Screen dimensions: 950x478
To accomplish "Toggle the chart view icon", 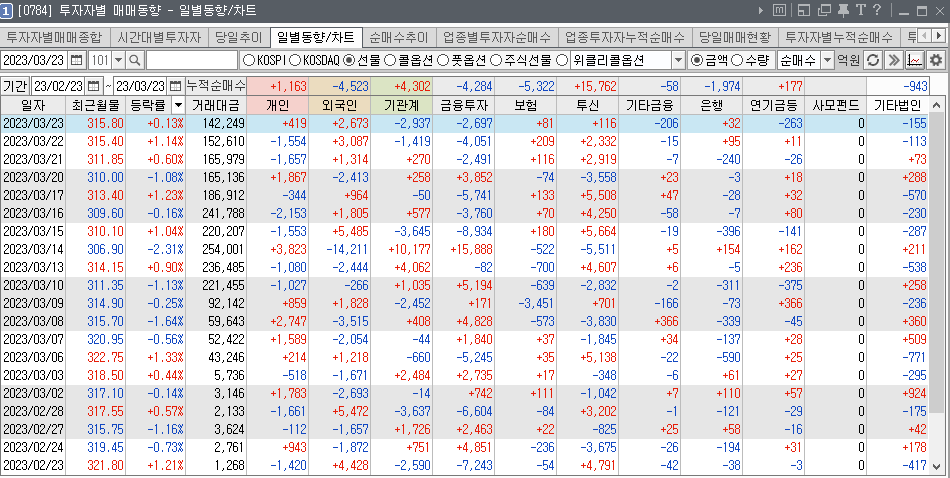I will pos(914,60).
